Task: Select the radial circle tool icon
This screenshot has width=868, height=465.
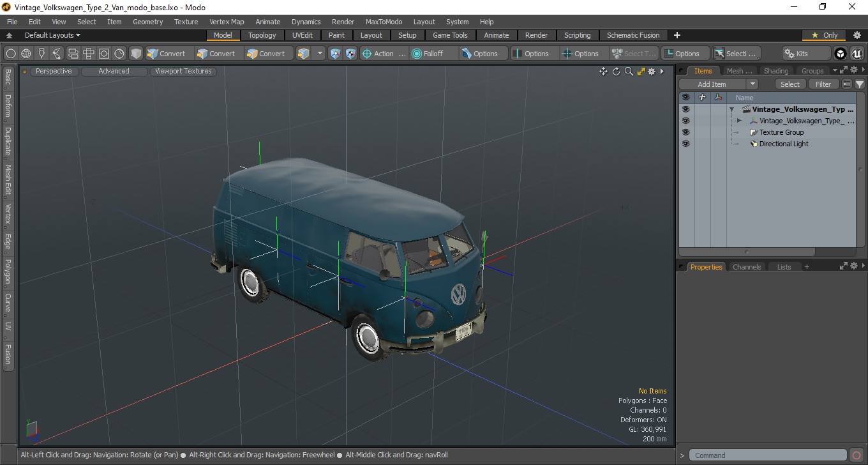Action: click(x=119, y=54)
